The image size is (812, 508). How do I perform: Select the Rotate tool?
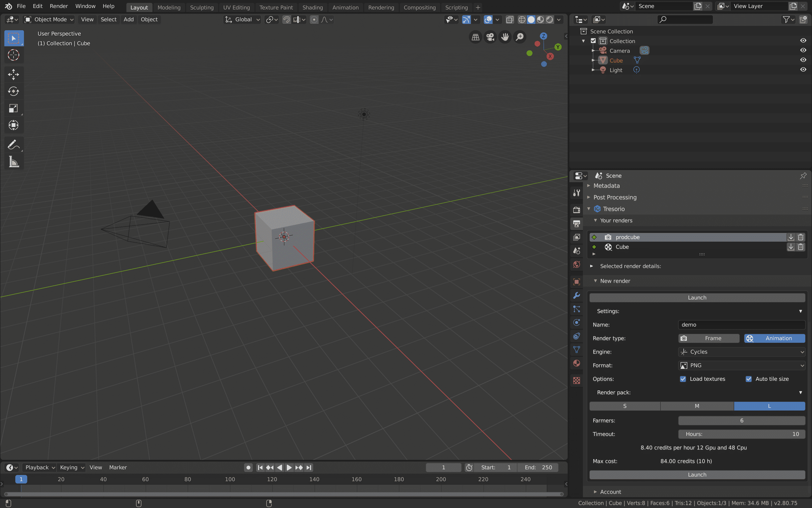coord(14,91)
